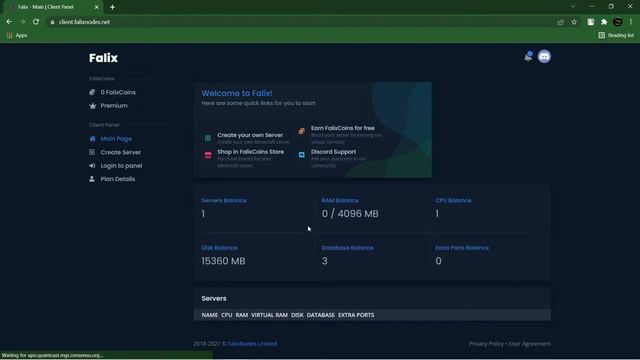Open 0 FalixCoins in sidebar
The height and width of the screenshot is (360, 640).
118,92
